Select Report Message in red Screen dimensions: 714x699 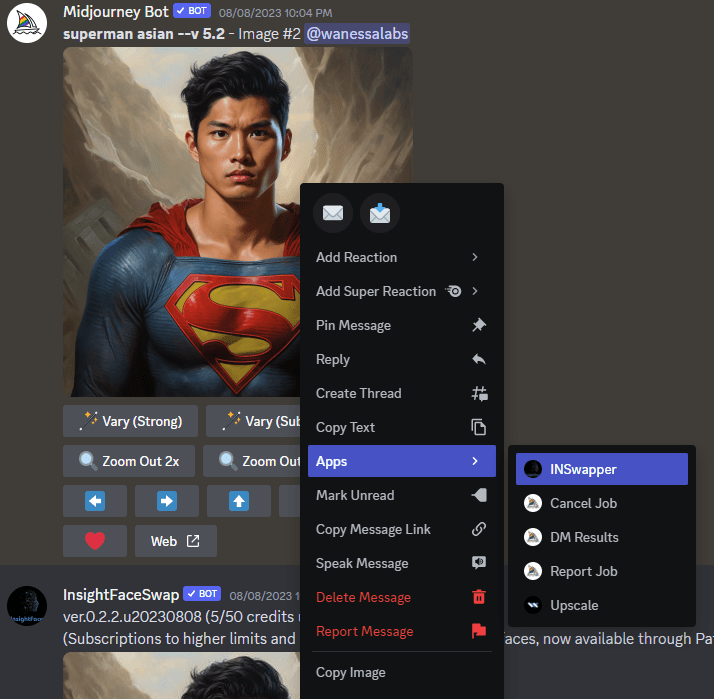pyautogui.click(x=402, y=631)
